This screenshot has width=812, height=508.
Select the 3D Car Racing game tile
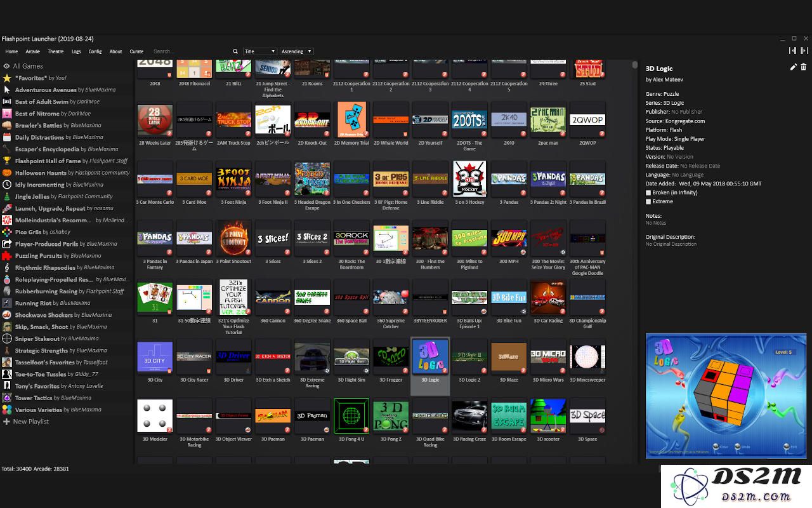[x=548, y=302]
